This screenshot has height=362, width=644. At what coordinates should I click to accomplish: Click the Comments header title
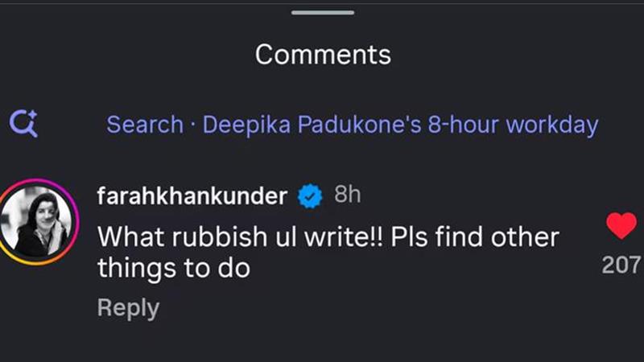[323, 55]
